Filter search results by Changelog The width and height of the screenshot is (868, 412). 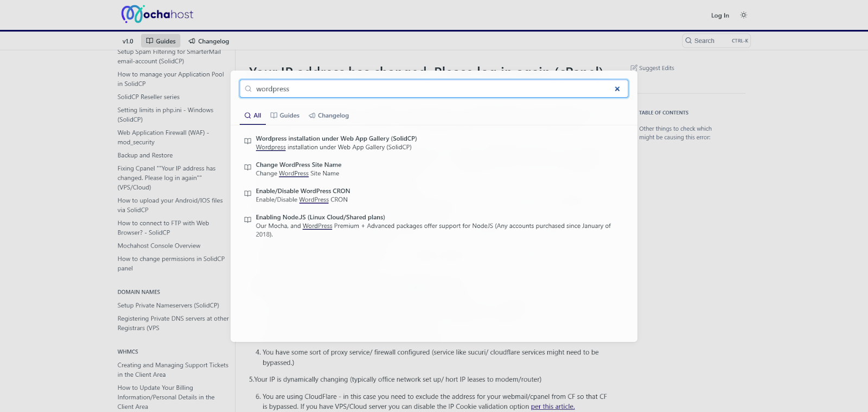tap(329, 116)
